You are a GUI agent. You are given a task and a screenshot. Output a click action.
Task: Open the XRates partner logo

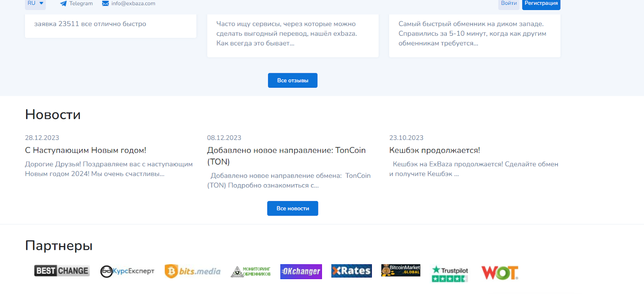coord(351,271)
